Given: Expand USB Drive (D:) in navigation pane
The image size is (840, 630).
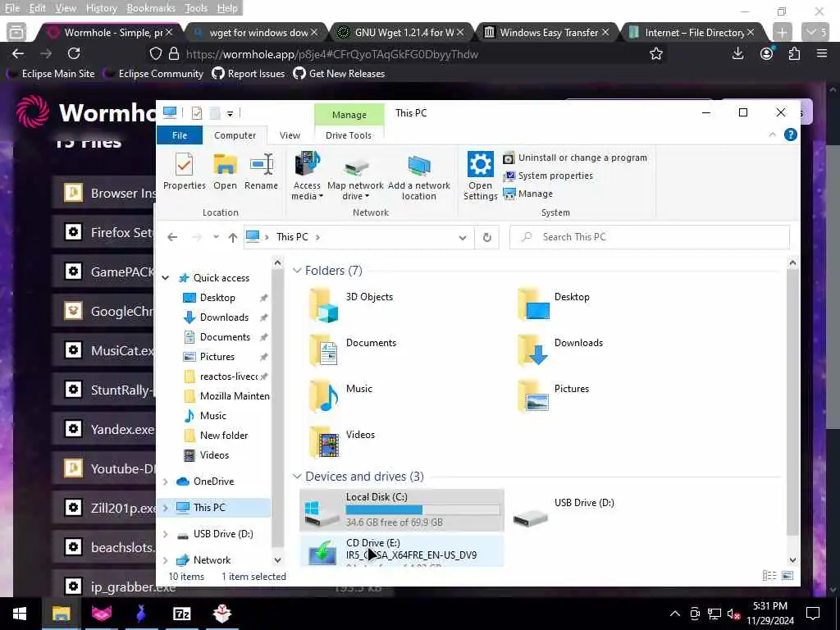Looking at the screenshot, I should [x=166, y=534].
